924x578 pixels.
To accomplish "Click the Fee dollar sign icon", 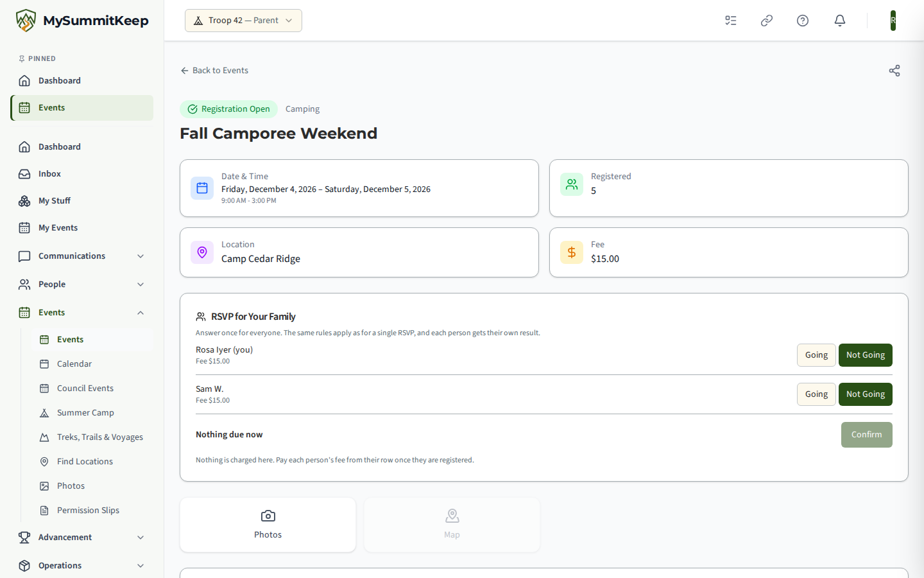I will point(572,252).
